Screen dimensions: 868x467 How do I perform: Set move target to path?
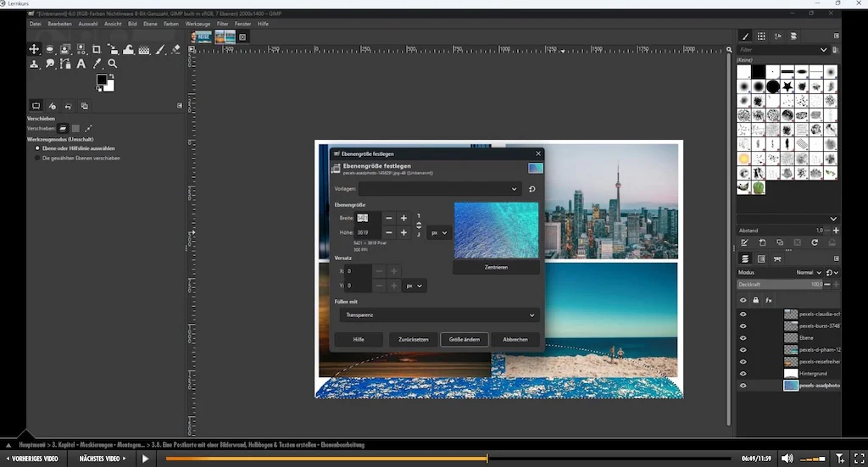pyautogui.click(x=88, y=128)
